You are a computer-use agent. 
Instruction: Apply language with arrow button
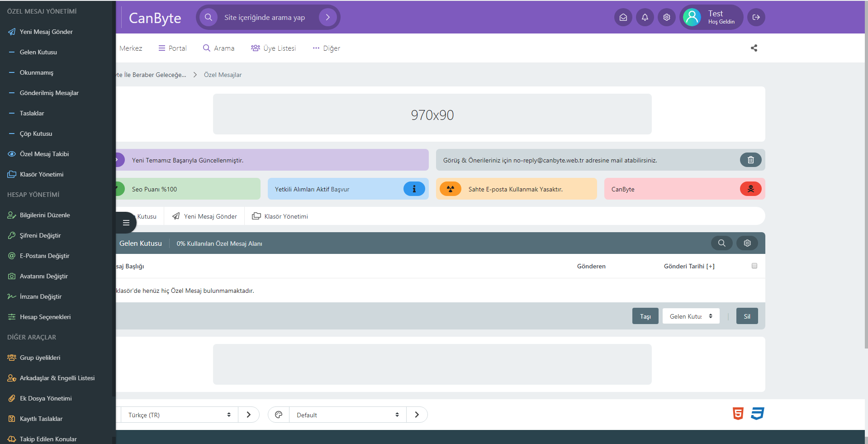coord(249,415)
